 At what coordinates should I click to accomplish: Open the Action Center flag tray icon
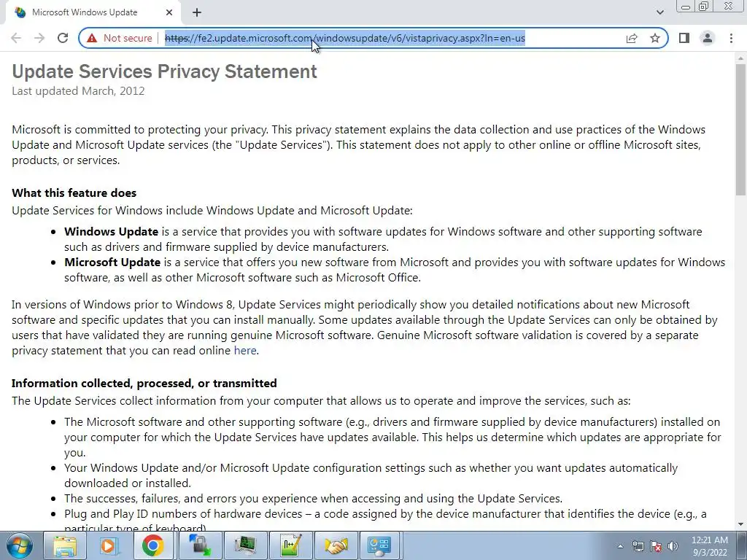coord(656,547)
